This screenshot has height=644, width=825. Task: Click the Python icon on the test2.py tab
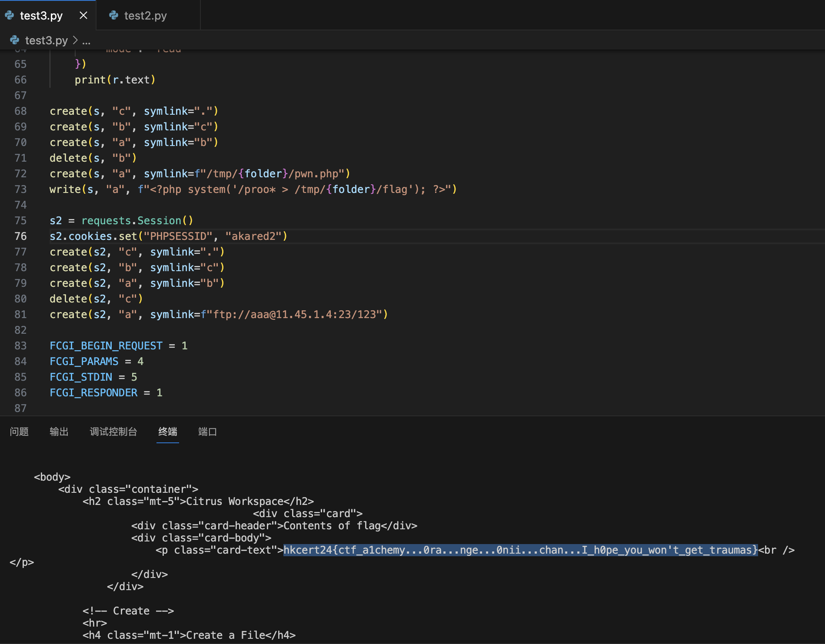(114, 16)
